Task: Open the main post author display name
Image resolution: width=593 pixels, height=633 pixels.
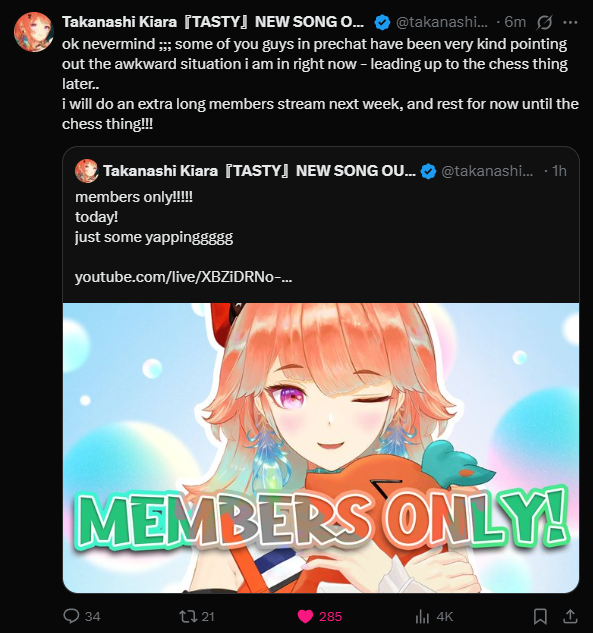Action: [x=213, y=22]
